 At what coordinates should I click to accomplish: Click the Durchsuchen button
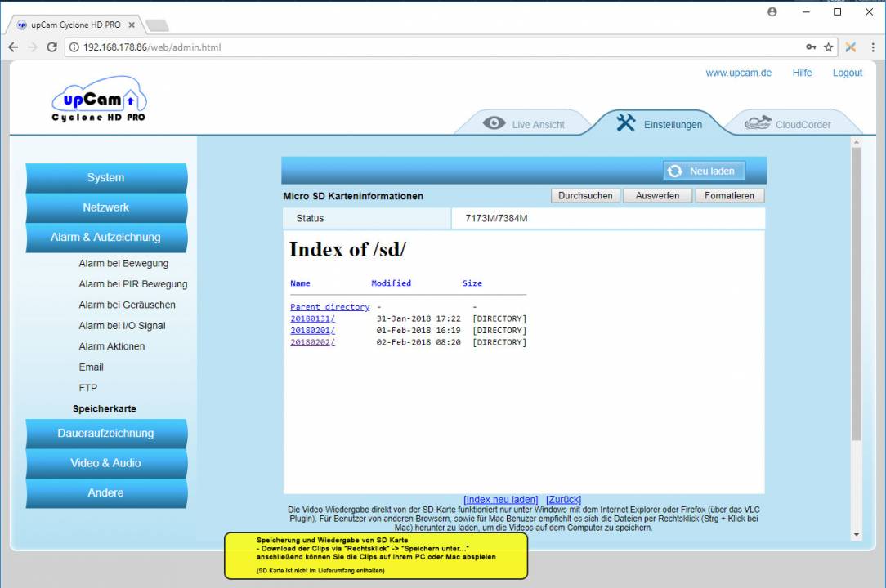pos(585,195)
